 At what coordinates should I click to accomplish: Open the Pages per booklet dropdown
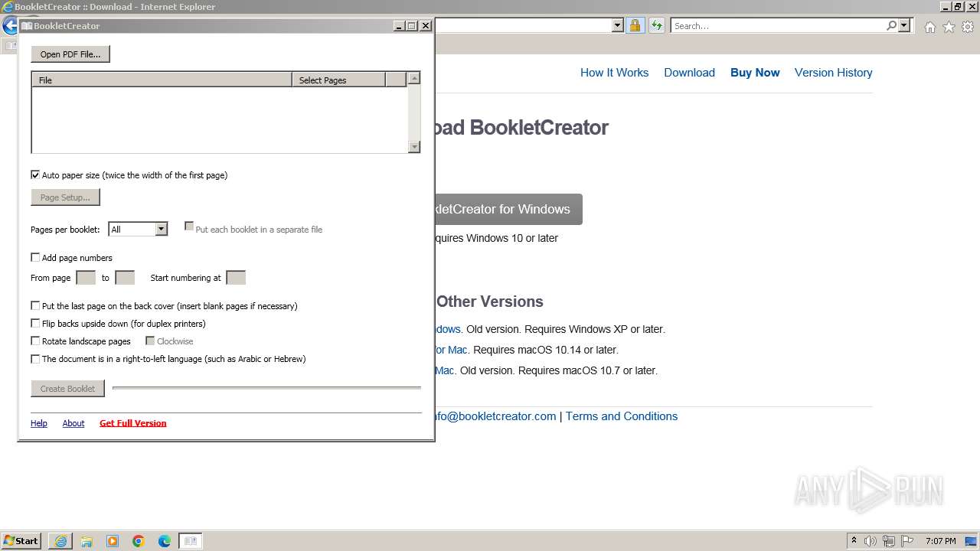point(161,229)
